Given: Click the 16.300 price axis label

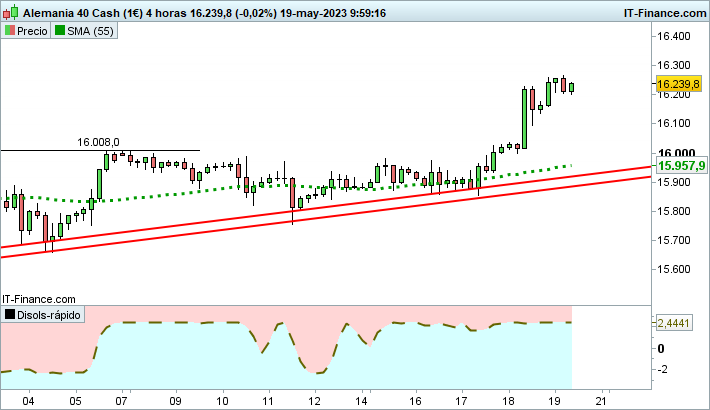Looking at the screenshot, I should coord(674,65).
